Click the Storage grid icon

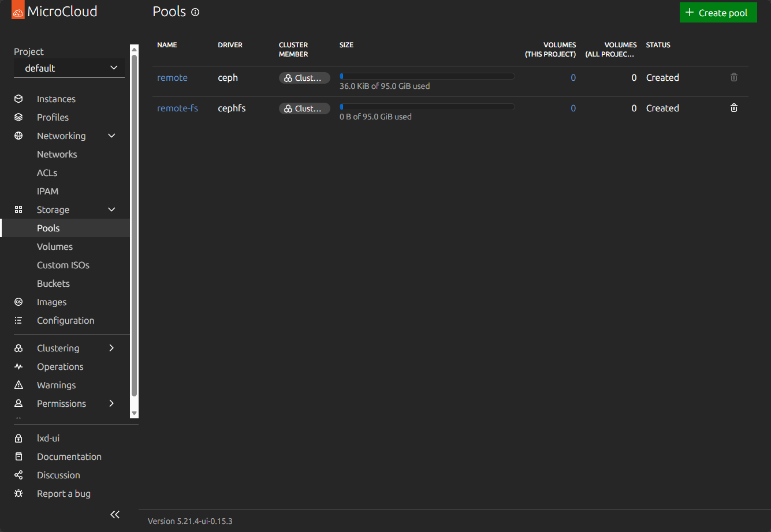pyautogui.click(x=18, y=209)
